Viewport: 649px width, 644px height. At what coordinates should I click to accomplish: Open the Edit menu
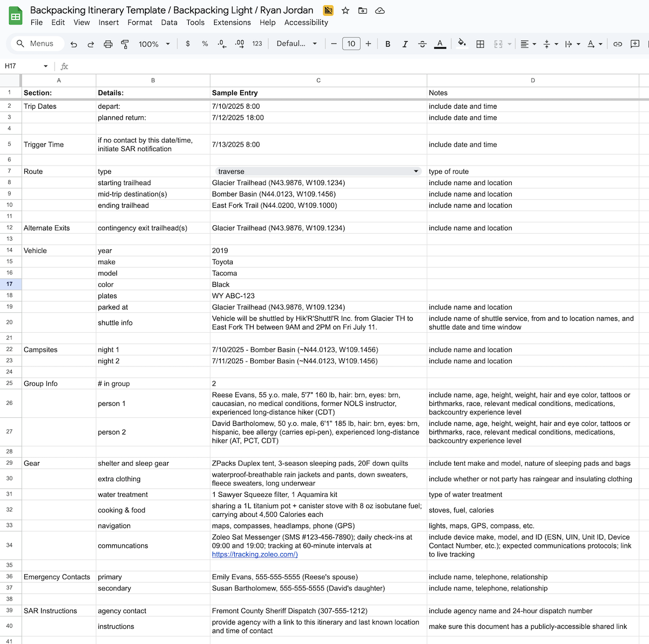(x=58, y=22)
